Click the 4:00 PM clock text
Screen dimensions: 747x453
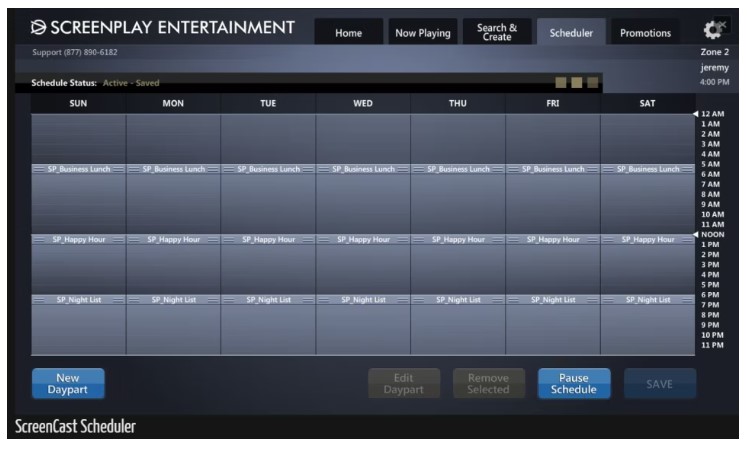(715, 82)
